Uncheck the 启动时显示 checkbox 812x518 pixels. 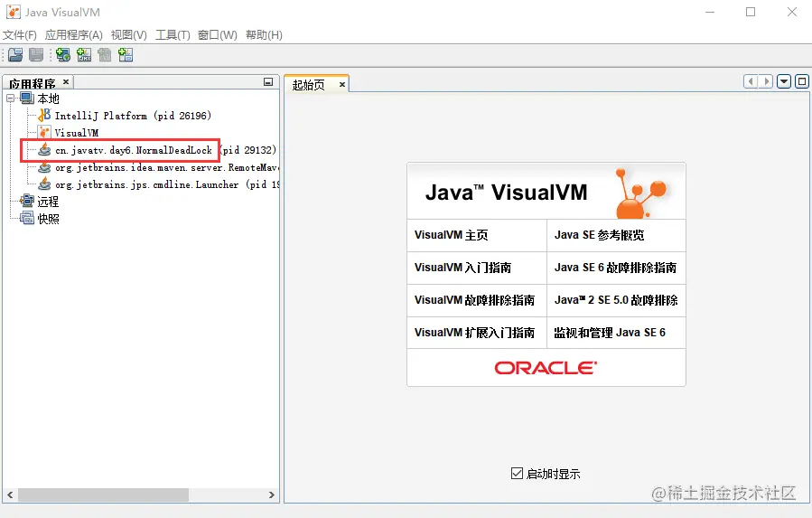pyautogui.click(x=517, y=473)
